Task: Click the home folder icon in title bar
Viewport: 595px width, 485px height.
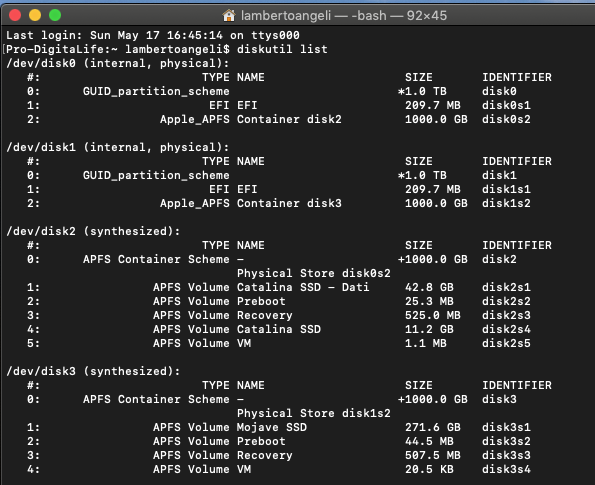Action: click(x=229, y=16)
